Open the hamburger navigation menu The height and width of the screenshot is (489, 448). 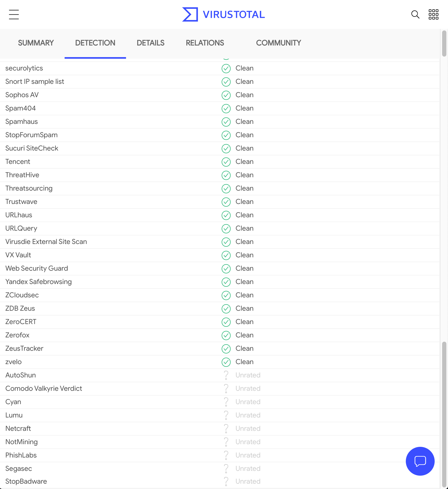tap(14, 14)
